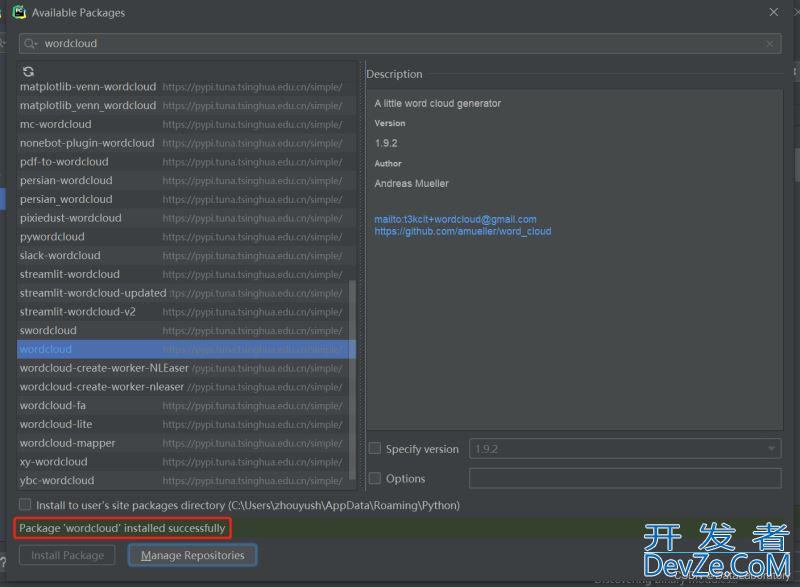The image size is (800, 587).
Task: Enable the Specify version checkbox
Action: (375, 448)
